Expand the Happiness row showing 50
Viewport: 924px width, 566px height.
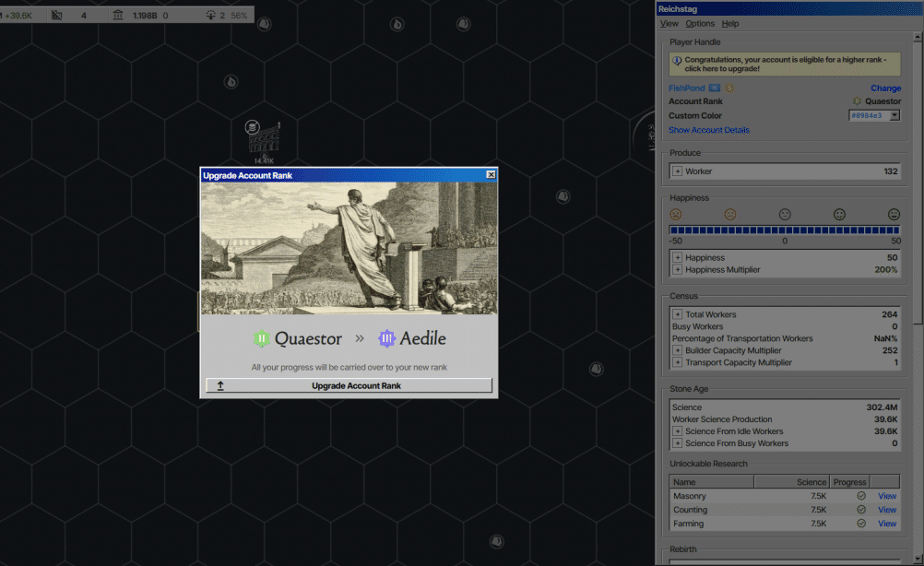[677, 257]
